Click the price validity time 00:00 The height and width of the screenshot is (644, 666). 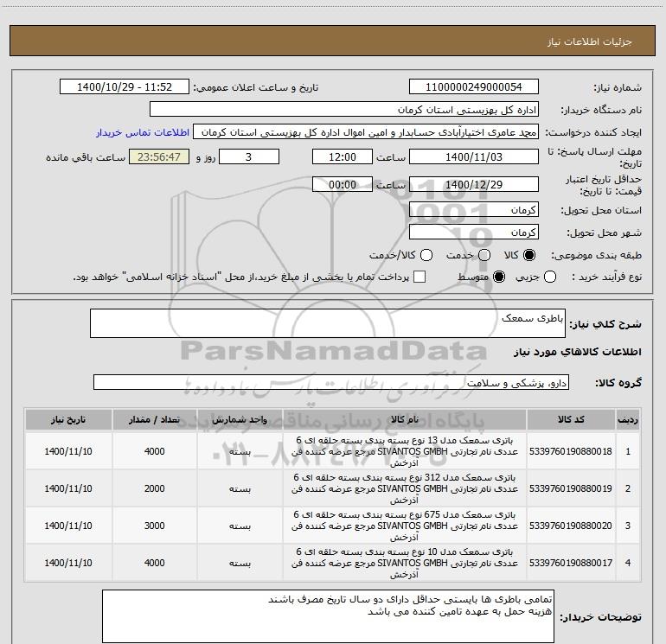[x=343, y=184]
